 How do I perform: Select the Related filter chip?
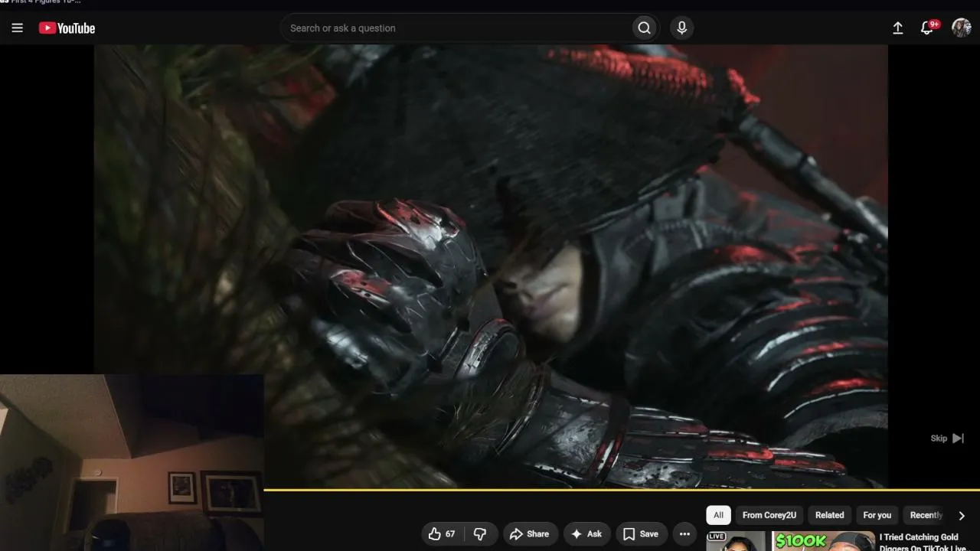(829, 515)
